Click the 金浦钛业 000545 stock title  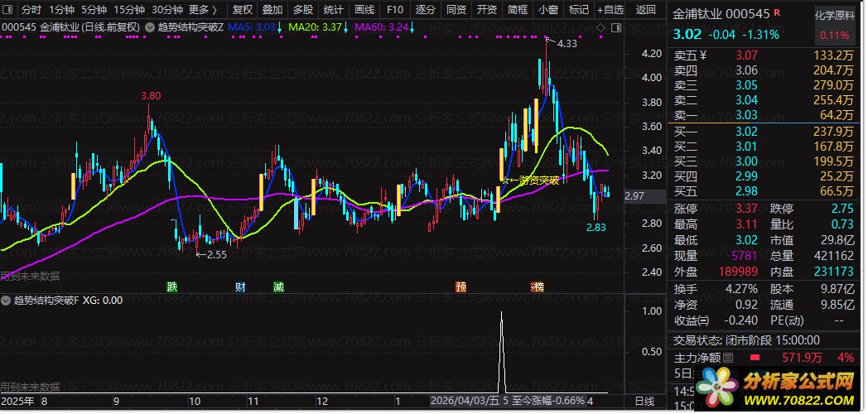click(721, 13)
